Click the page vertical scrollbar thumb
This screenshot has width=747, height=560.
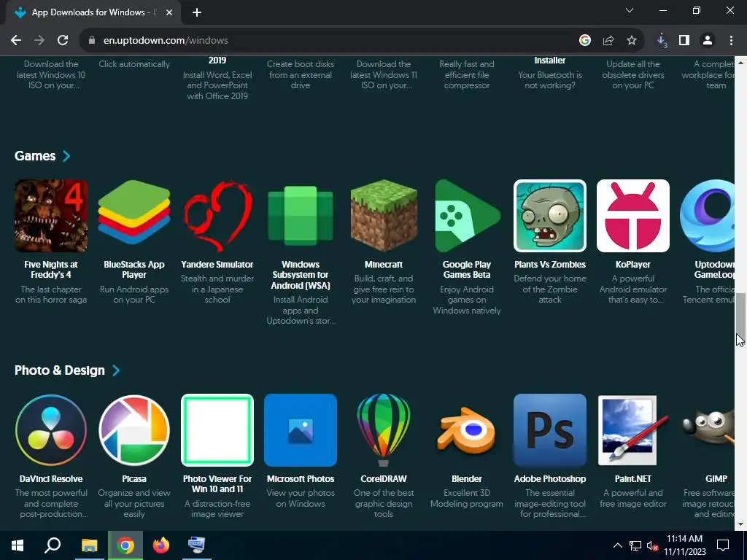[740, 316]
